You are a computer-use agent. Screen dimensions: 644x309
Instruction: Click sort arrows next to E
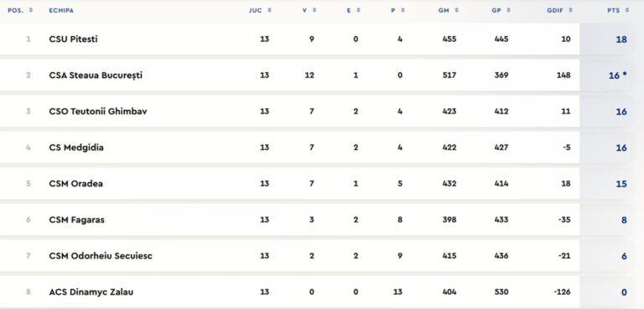(358, 10)
